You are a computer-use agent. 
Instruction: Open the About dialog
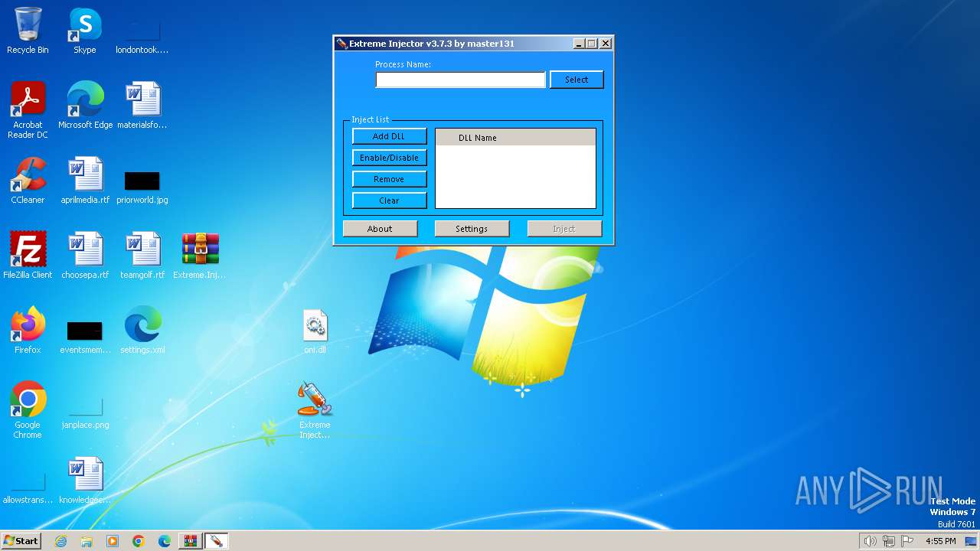click(380, 229)
